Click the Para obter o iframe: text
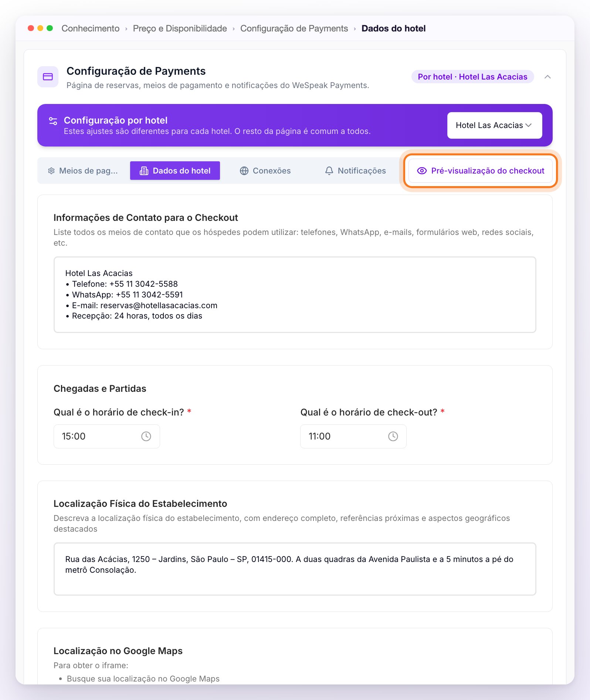590x700 pixels. (91, 665)
